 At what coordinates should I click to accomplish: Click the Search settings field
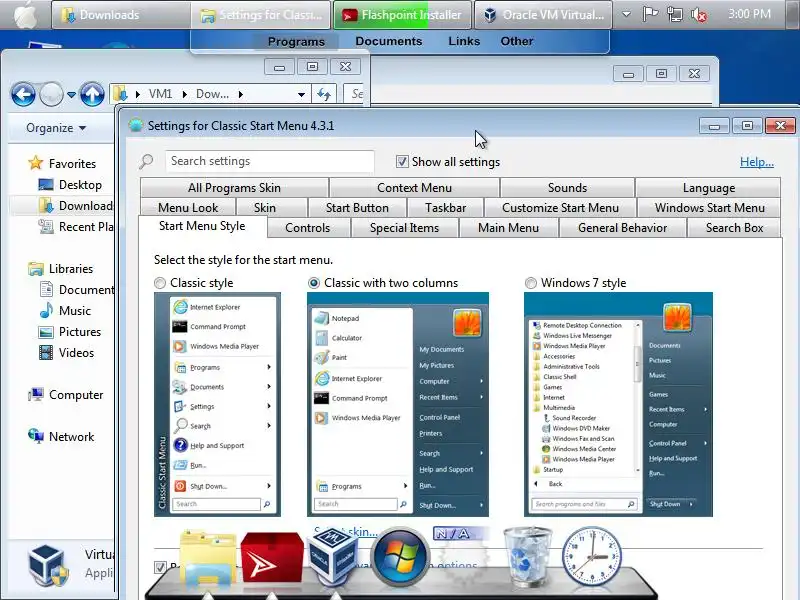click(x=269, y=161)
